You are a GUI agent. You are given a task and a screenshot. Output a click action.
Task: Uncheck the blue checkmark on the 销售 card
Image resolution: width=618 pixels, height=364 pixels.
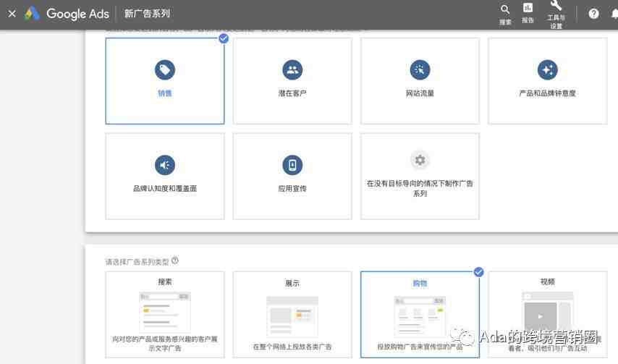click(x=224, y=38)
